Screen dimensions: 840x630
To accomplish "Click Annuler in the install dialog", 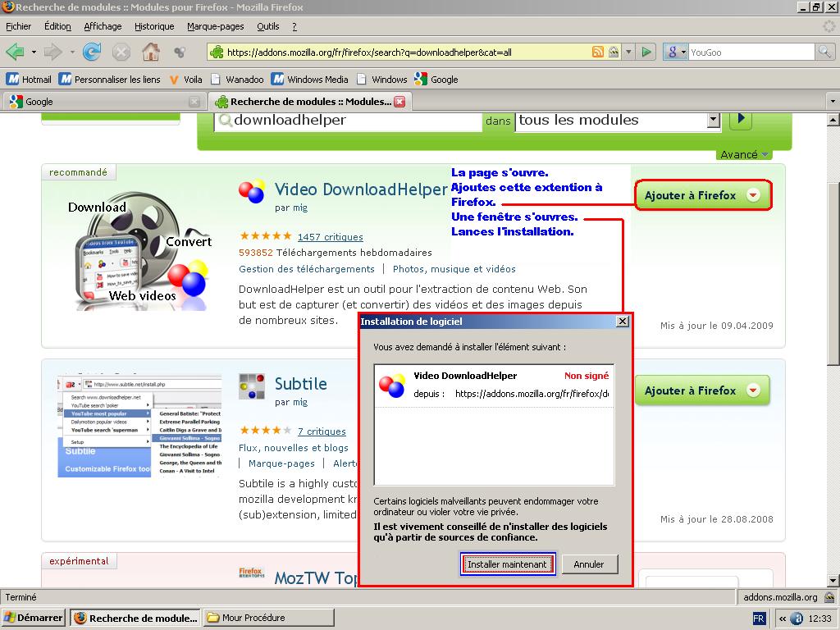I will tap(589, 564).
